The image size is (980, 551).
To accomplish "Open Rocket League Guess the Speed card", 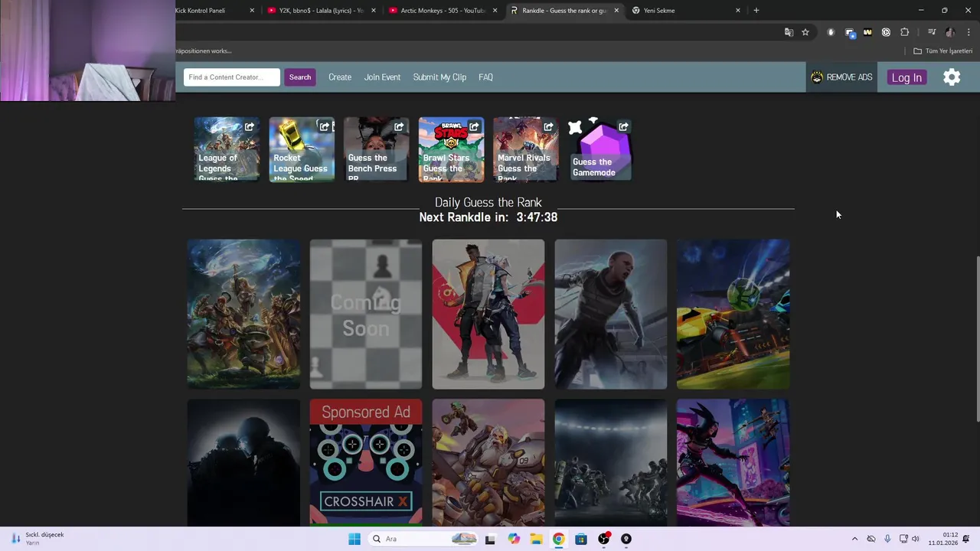I will pos(302,150).
